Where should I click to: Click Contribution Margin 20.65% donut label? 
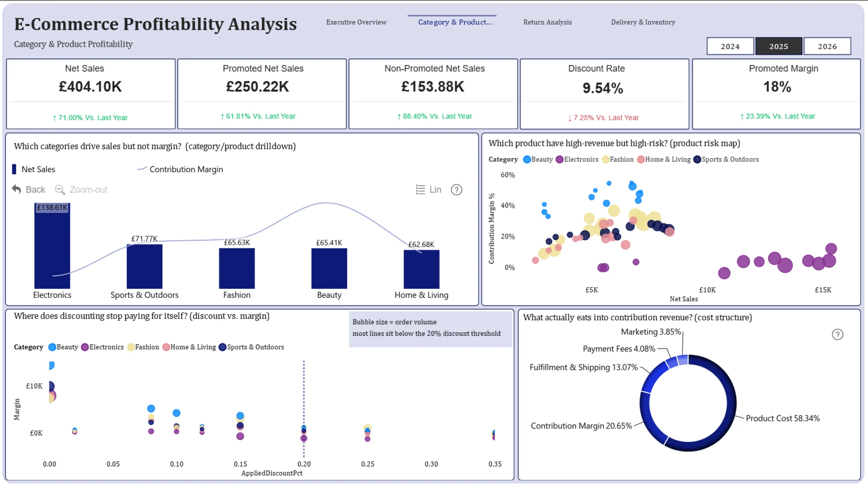point(581,426)
